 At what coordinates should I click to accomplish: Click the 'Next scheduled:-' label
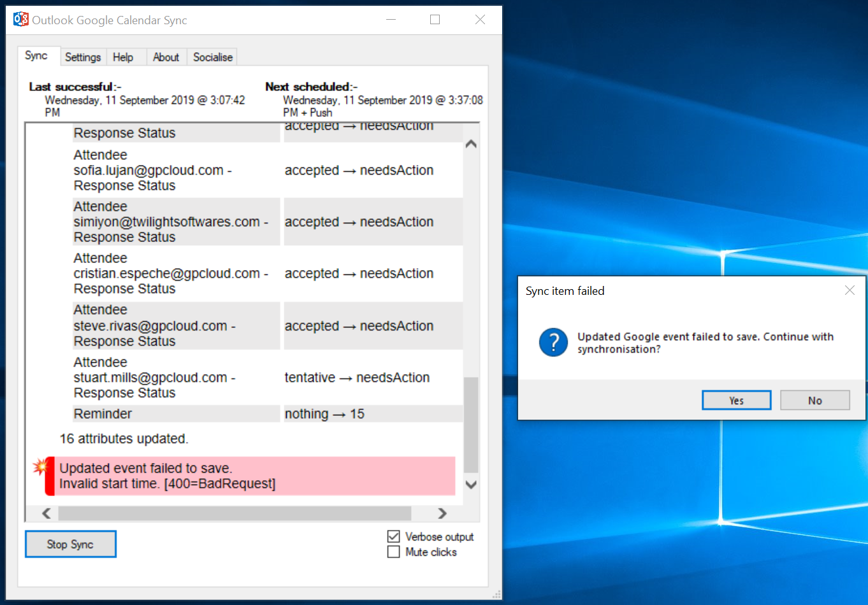[312, 87]
